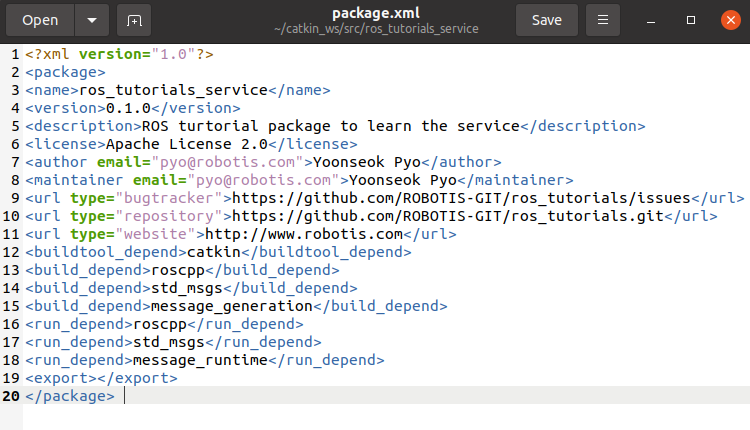Close the gedit window
The image size is (750, 430).
pyautogui.click(x=731, y=20)
